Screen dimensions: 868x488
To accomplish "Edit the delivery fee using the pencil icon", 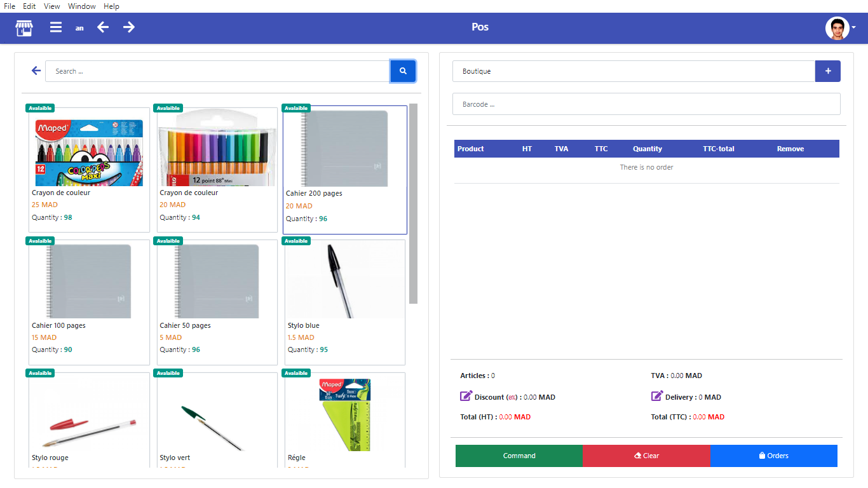I will point(657,396).
